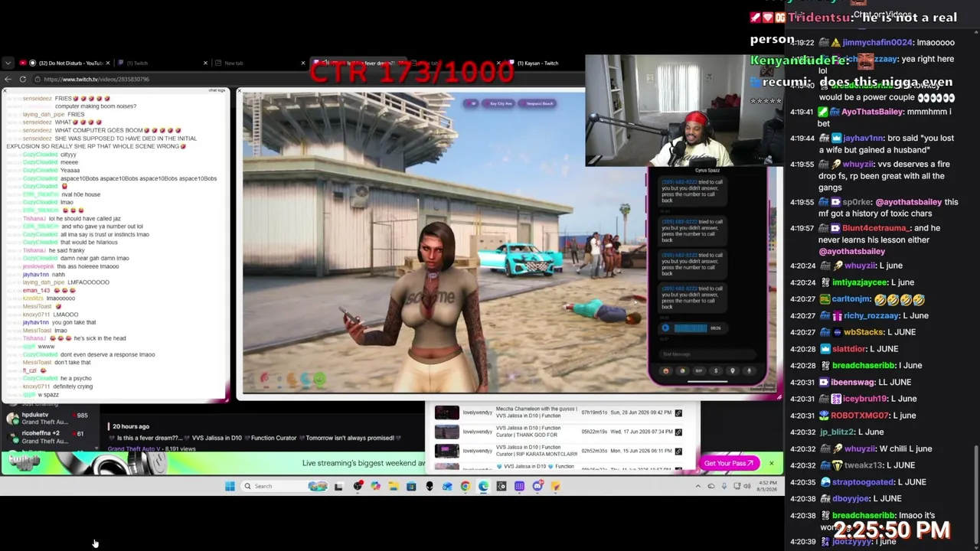Tap the microphone voice message icon
Screen dimensions: 980x551
[x=749, y=371]
